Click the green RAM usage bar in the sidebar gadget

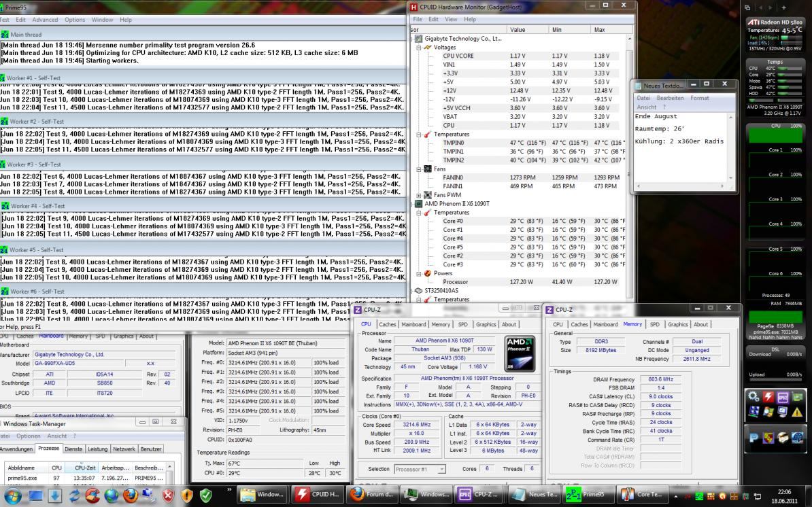click(775, 317)
